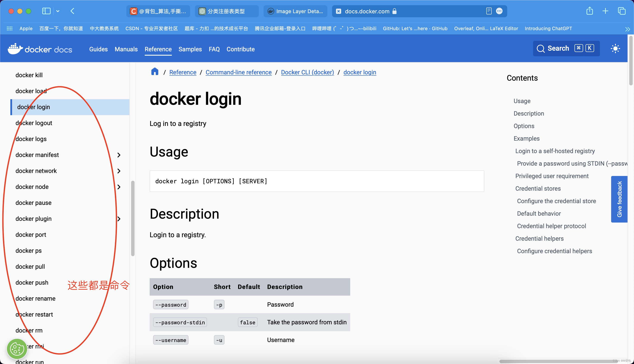The image size is (634, 364).
Task: Open the 百度一下 bookmark
Action: pos(61,28)
